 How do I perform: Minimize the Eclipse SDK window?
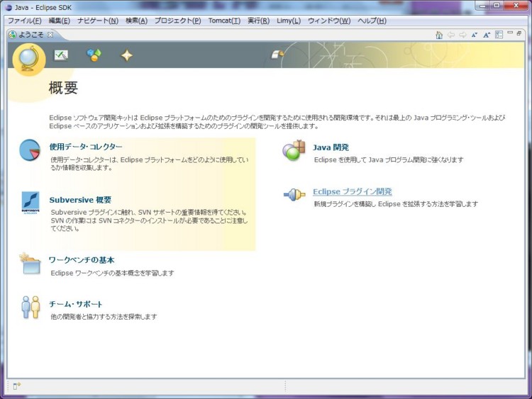tap(483, 6)
